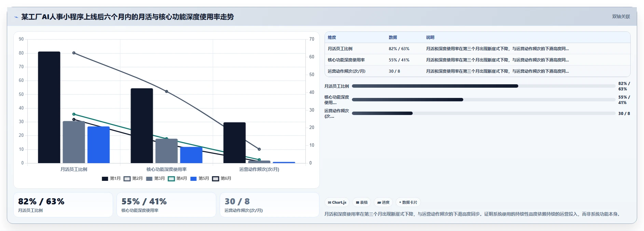The width and height of the screenshot is (644, 231).
Task: Click the 表格 tag
Action: 362,202
